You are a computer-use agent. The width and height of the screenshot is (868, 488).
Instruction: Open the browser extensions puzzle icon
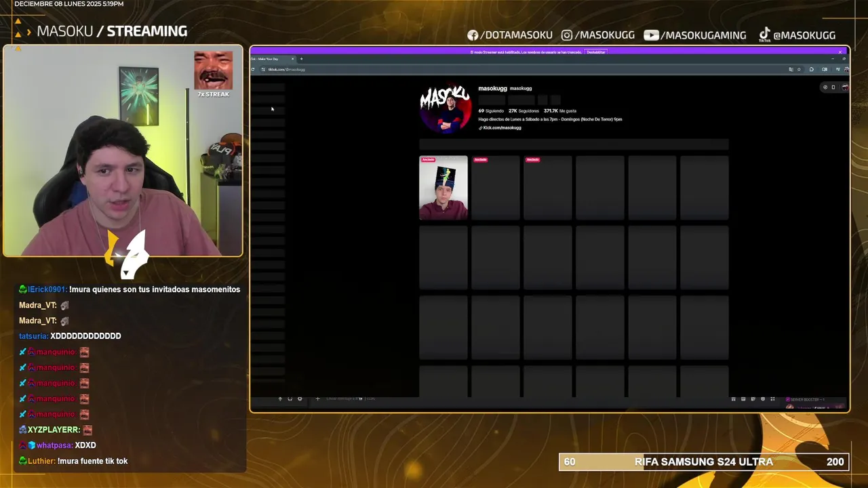[x=812, y=69]
